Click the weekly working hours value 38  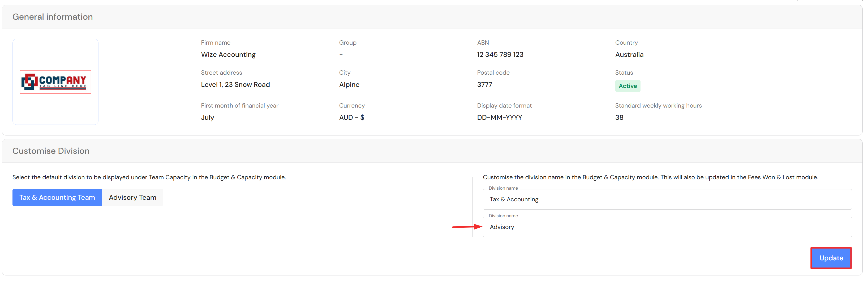[x=619, y=118]
